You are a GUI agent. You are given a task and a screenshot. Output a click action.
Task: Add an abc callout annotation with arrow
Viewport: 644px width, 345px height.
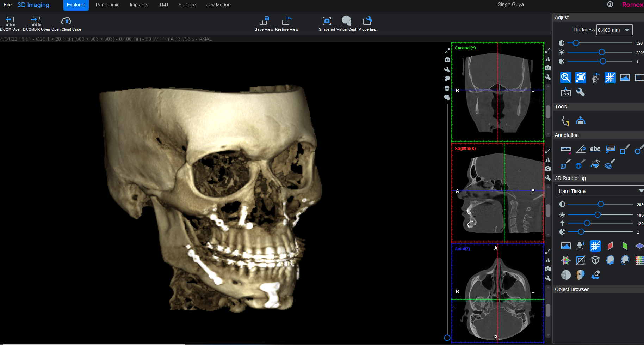click(610, 149)
